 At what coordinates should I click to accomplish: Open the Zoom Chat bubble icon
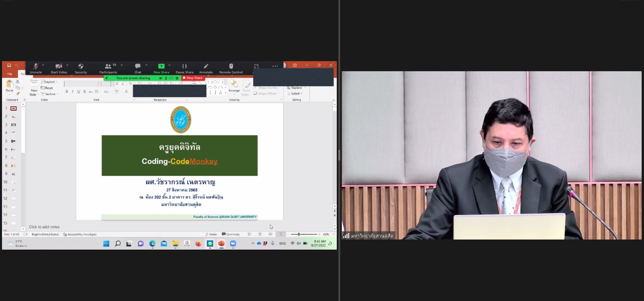point(138,66)
